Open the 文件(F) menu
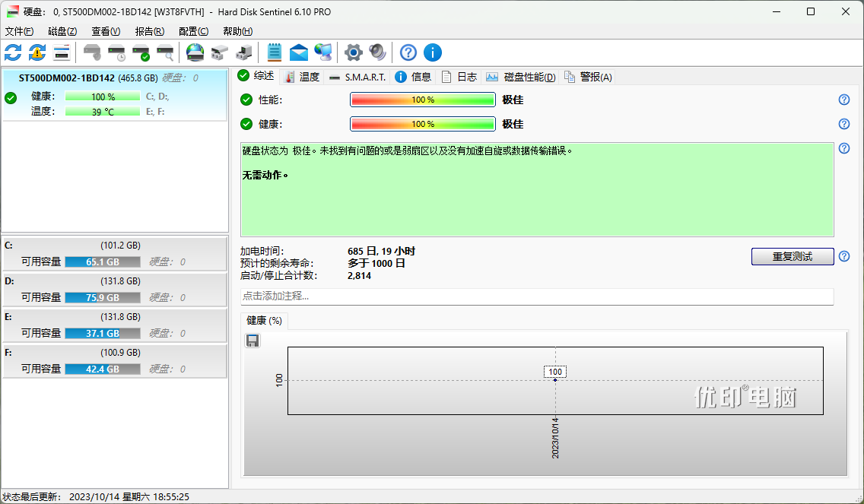 [19, 31]
